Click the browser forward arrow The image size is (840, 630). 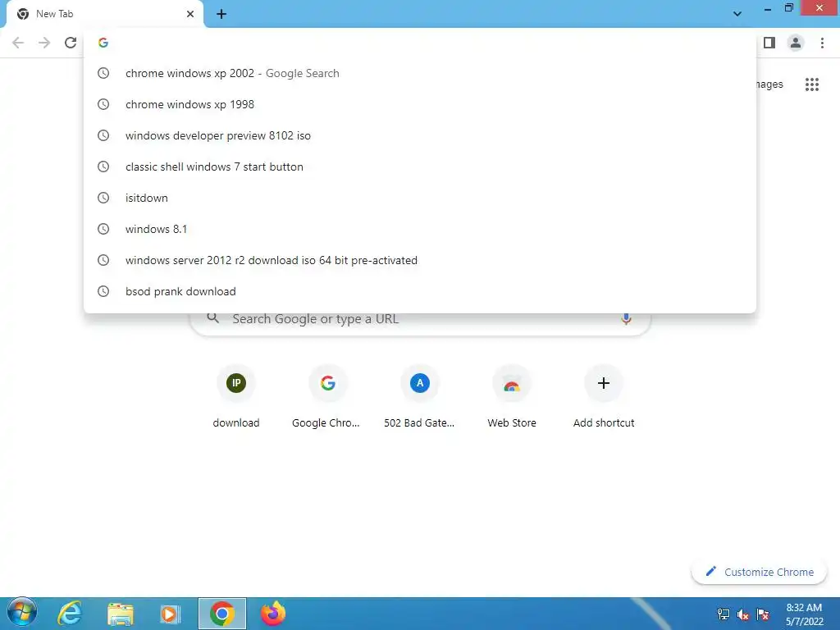point(44,43)
